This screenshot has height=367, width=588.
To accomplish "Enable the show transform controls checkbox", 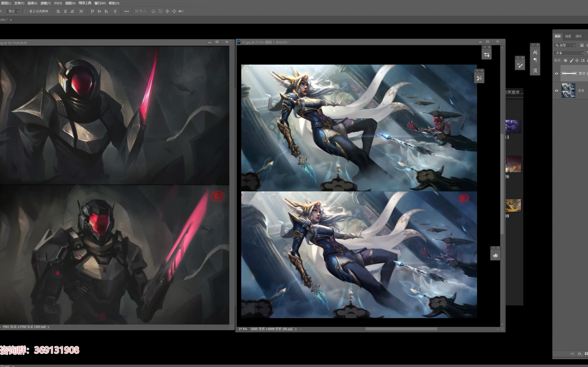I will pos(26,11).
